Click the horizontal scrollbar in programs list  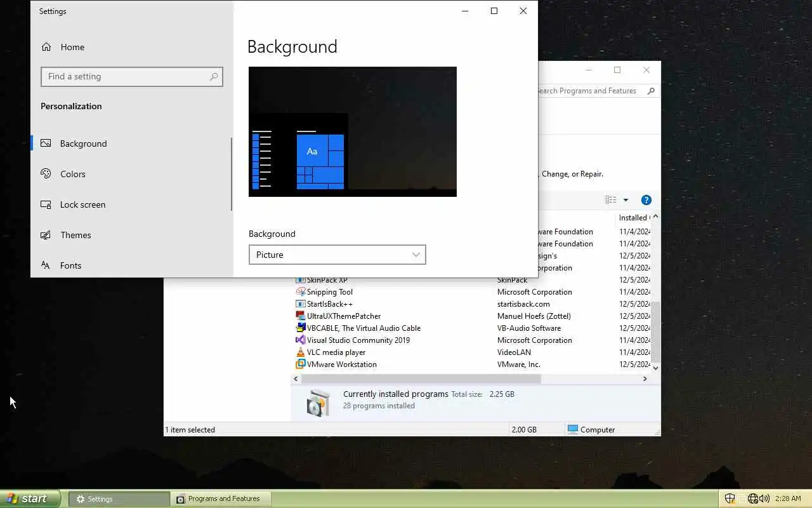click(x=421, y=379)
